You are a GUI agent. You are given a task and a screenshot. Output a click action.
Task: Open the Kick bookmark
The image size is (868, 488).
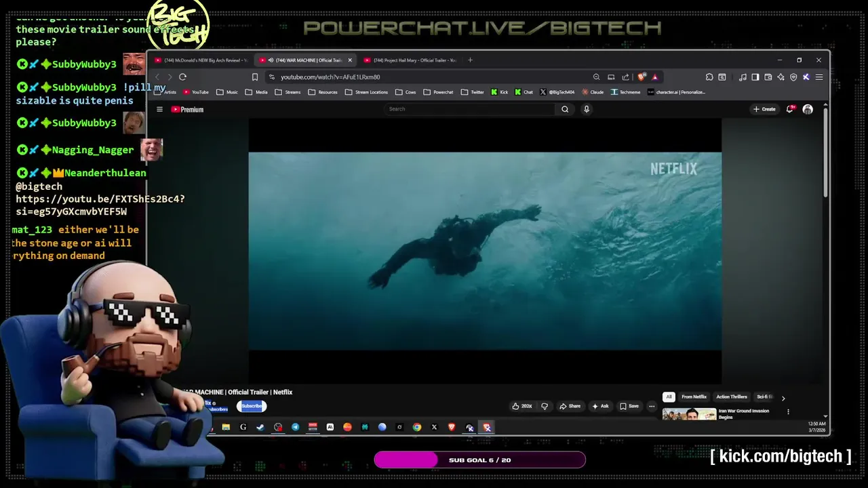pos(500,92)
